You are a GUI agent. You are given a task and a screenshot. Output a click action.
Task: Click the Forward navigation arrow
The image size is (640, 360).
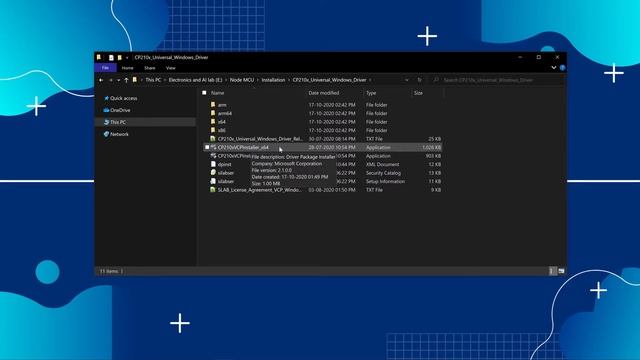[111, 80]
